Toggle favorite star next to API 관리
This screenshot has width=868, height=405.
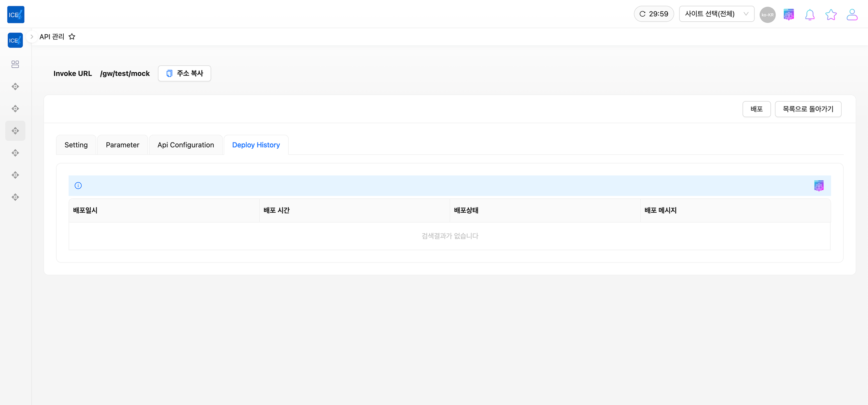click(x=72, y=37)
